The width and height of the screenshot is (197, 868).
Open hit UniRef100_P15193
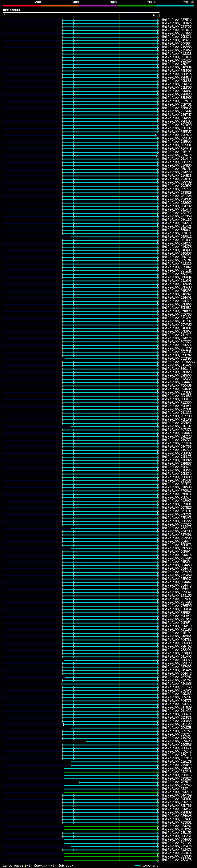[177, 629]
